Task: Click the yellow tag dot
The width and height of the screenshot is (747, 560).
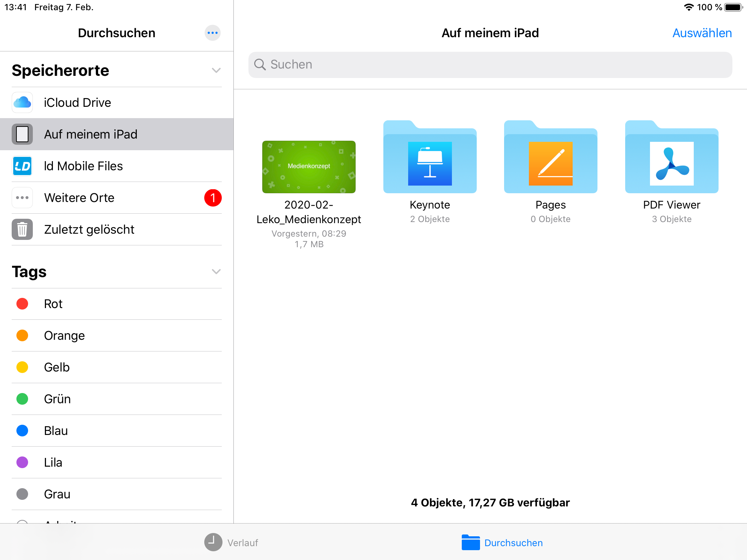Action: 22,367
